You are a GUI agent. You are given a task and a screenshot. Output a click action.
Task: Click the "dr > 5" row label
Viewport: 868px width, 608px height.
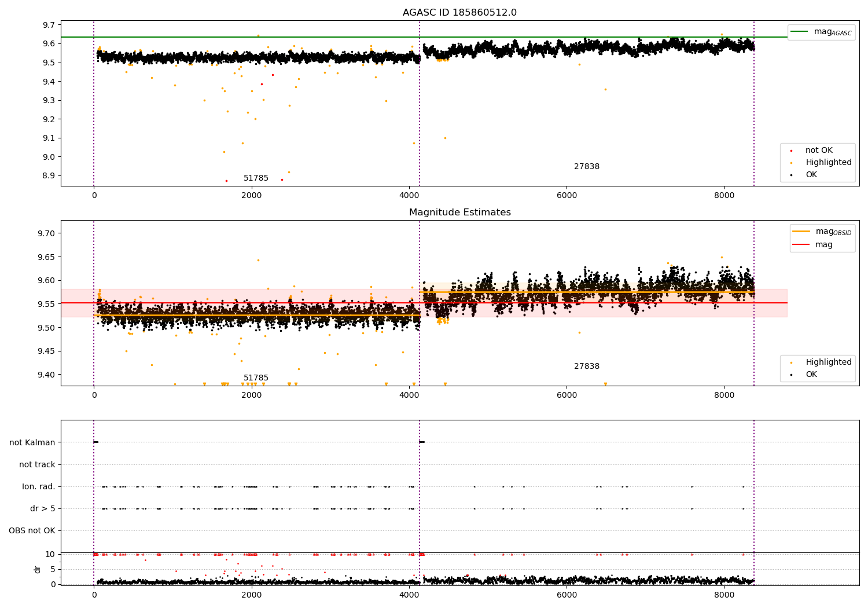(x=43, y=509)
